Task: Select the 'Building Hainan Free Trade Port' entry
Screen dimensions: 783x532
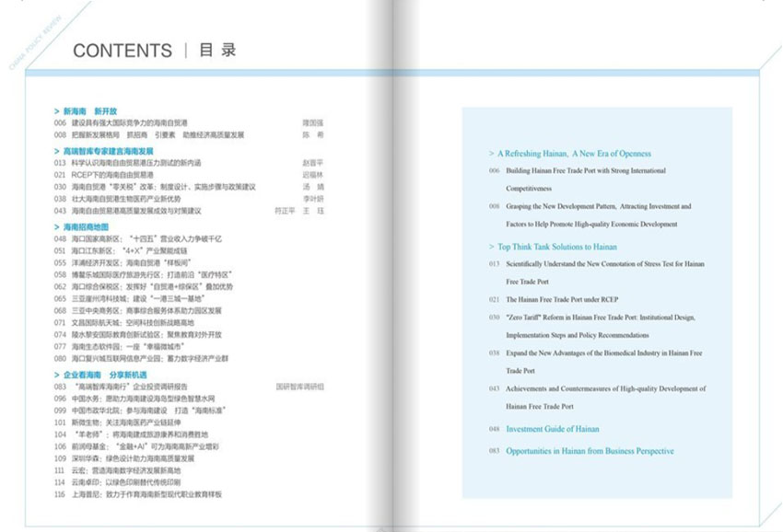Action: tap(585, 171)
